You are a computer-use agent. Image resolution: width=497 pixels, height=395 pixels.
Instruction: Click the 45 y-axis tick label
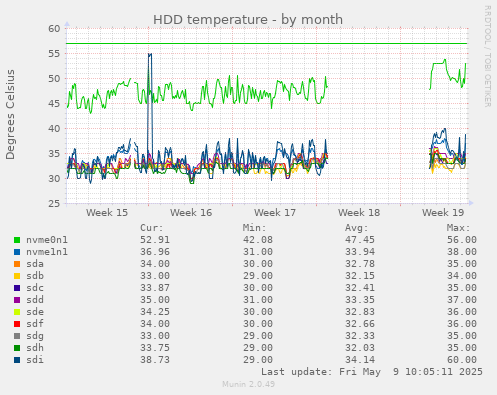tap(54, 104)
